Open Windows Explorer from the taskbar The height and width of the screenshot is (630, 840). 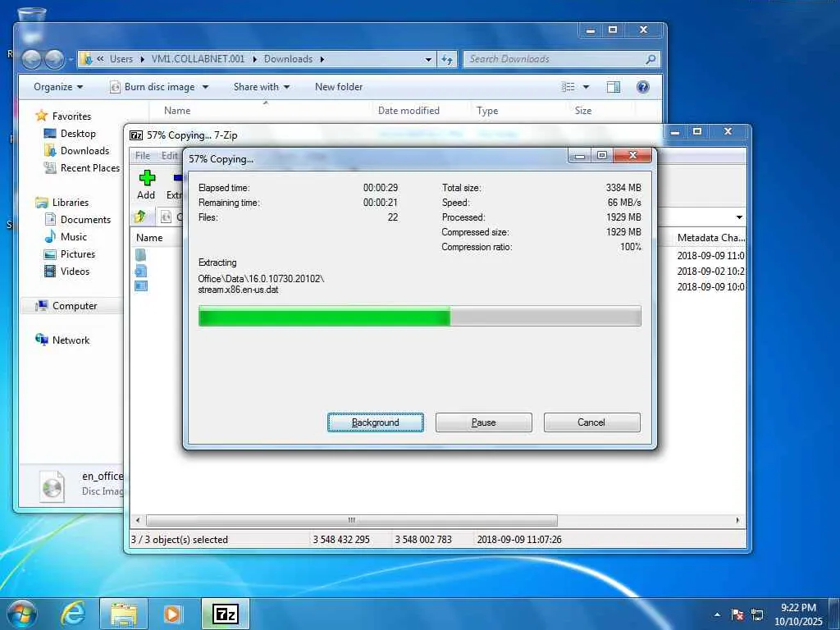124,614
